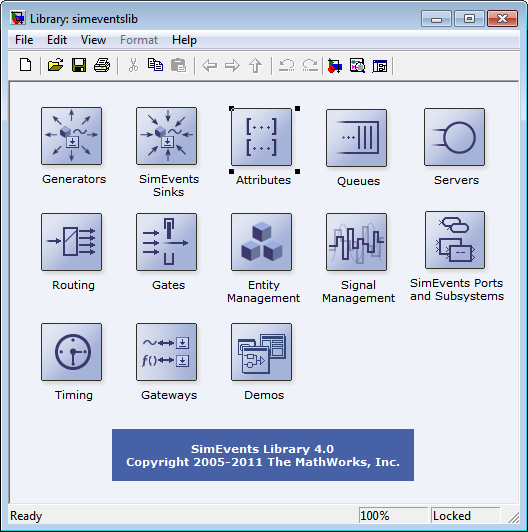Click the Timing label text
This screenshot has width=528, height=532.
74,395
